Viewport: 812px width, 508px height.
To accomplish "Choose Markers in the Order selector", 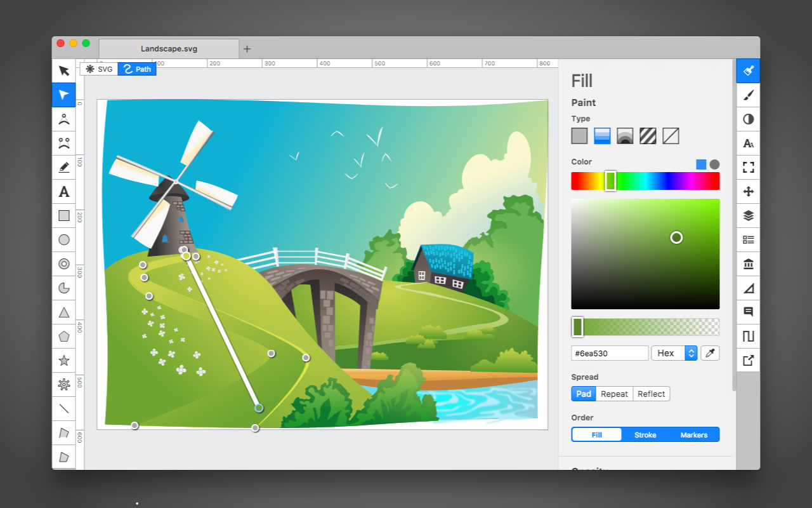I will (694, 435).
